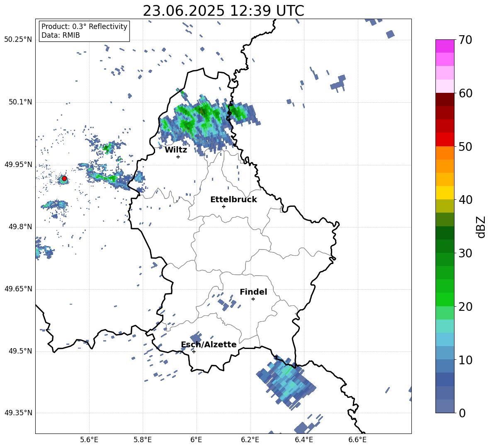This screenshot has height=448, width=491.
Task: Click the 49.95°N latitude label
Action: [18, 165]
